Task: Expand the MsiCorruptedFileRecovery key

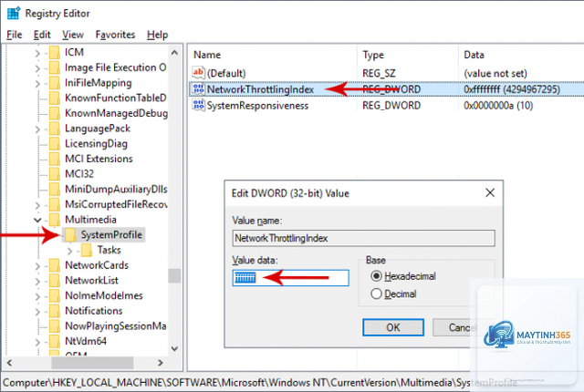Action: point(37,205)
